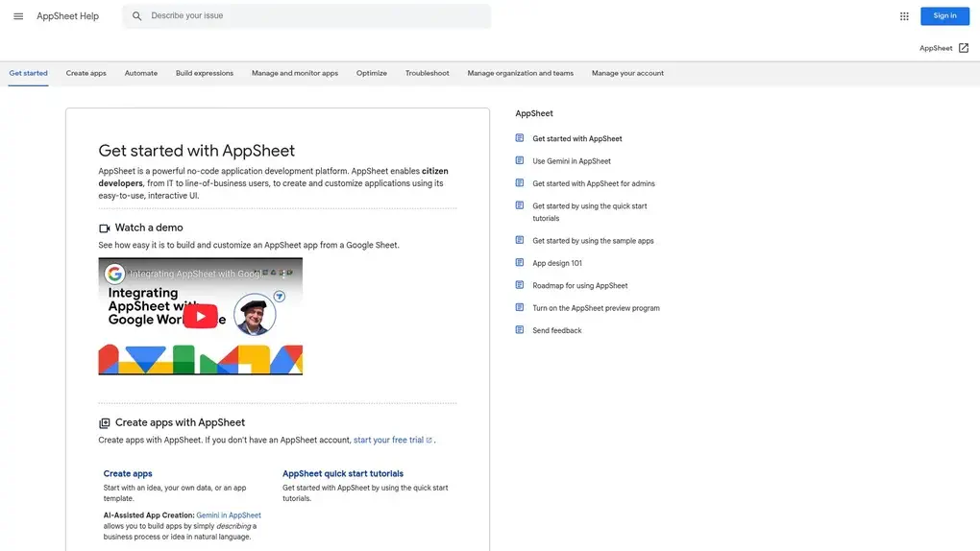Click the article icon beside Get started with AppSheet
Screen dimensions: 980x551
[520, 138]
